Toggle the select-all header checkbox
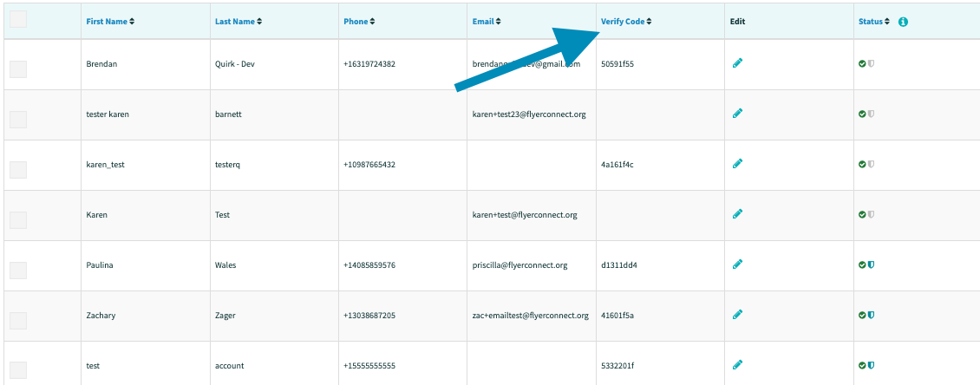The width and height of the screenshot is (980, 385). tap(18, 19)
